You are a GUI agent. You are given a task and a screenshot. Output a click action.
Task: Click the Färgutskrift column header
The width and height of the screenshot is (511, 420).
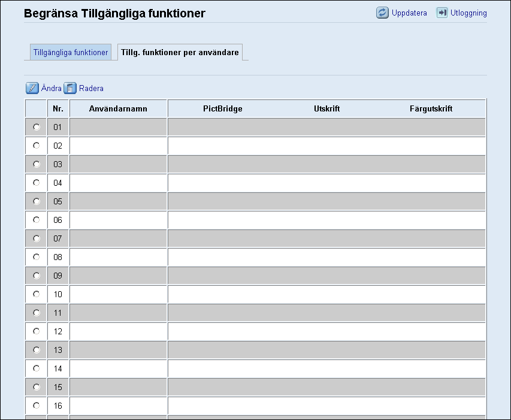(x=431, y=108)
